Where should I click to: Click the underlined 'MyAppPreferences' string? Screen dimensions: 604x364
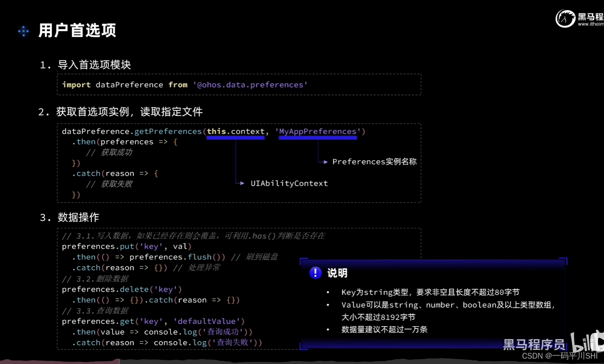click(x=318, y=131)
